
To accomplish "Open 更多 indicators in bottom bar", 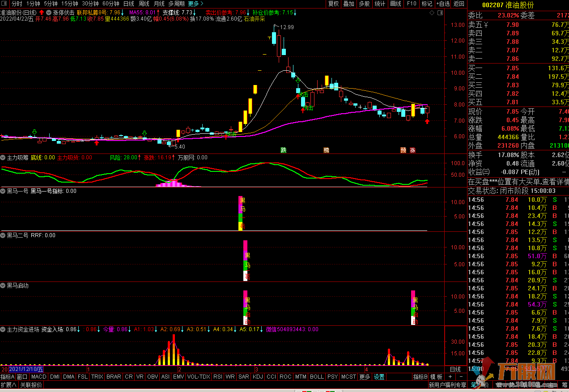I will pyautogui.click(x=365, y=377).
